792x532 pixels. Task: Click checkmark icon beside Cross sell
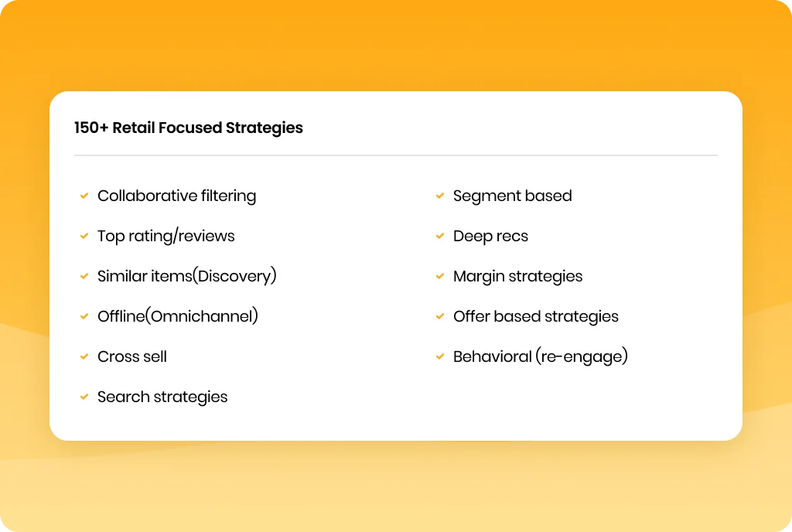point(84,356)
